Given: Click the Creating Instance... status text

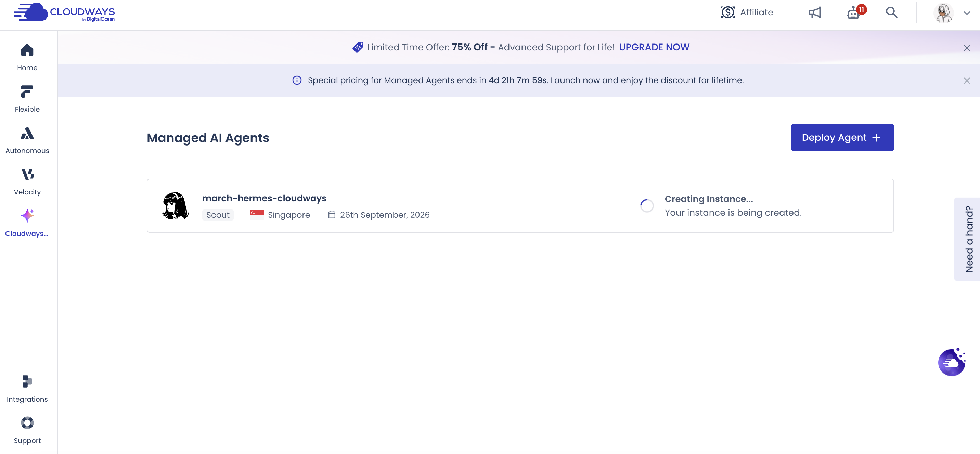Looking at the screenshot, I should 708,199.
